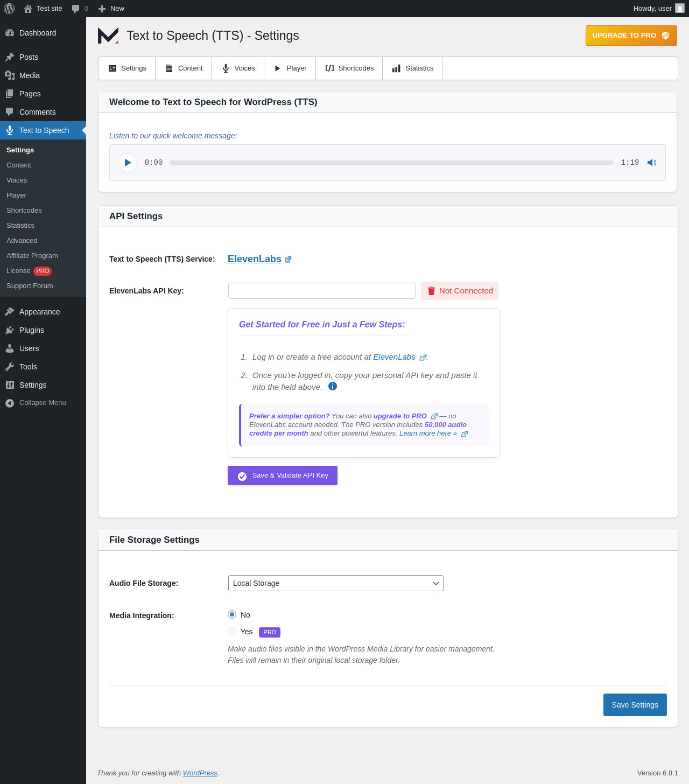Screen dimensions: 689x784
Task: Switch to the Content tab
Action: point(184,68)
